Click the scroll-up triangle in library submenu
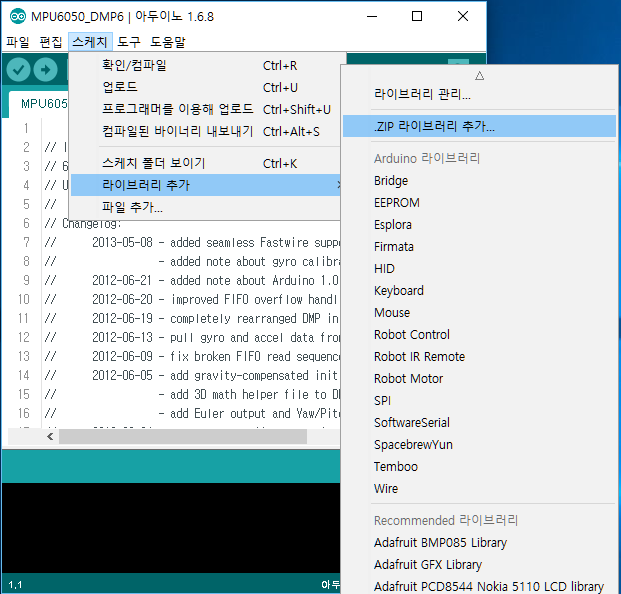This screenshot has width=621, height=594. pos(480,76)
